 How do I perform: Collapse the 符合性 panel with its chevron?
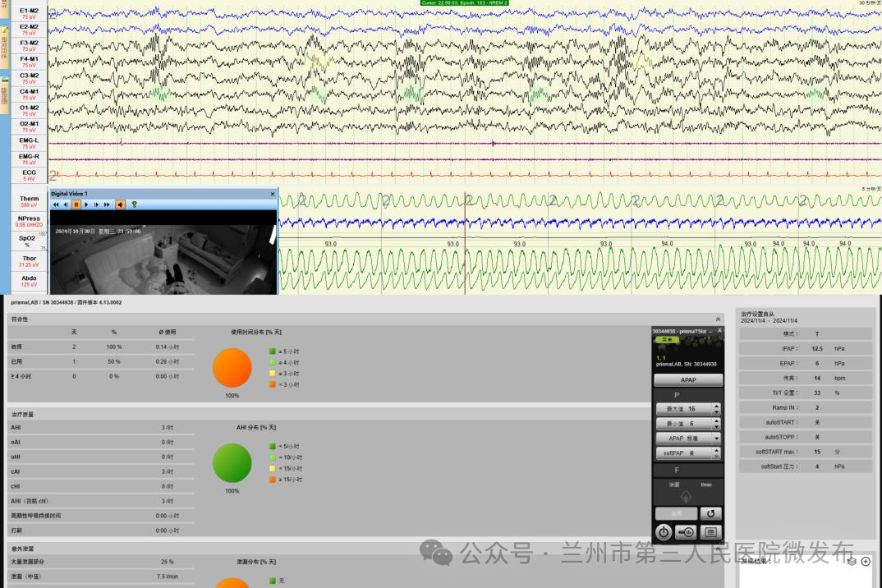pos(718,320)
